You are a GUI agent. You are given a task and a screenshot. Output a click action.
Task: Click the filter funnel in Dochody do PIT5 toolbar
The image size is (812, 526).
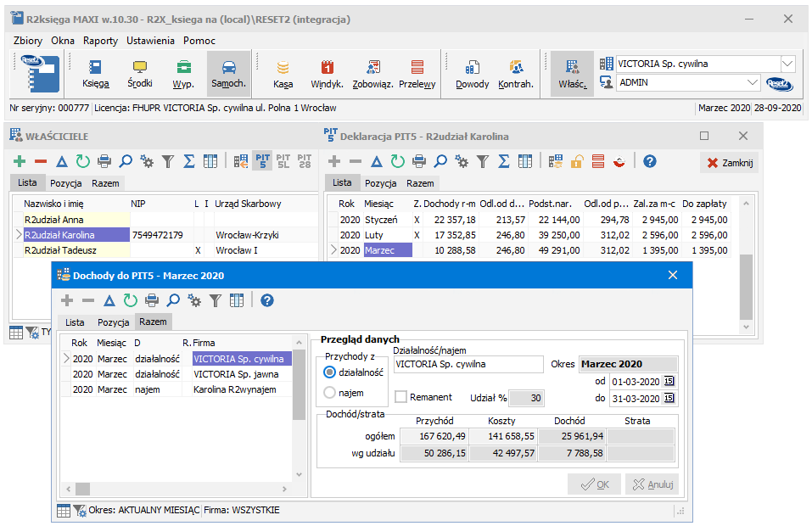216,300
